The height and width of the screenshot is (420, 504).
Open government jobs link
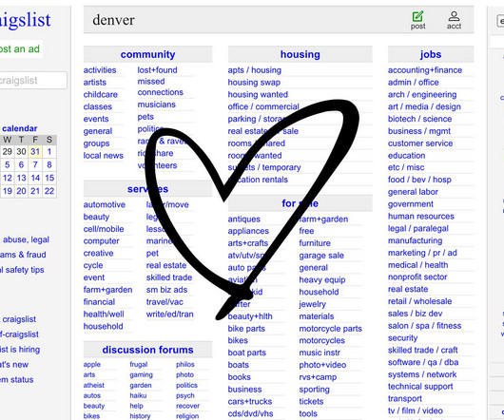pos(411,204)
